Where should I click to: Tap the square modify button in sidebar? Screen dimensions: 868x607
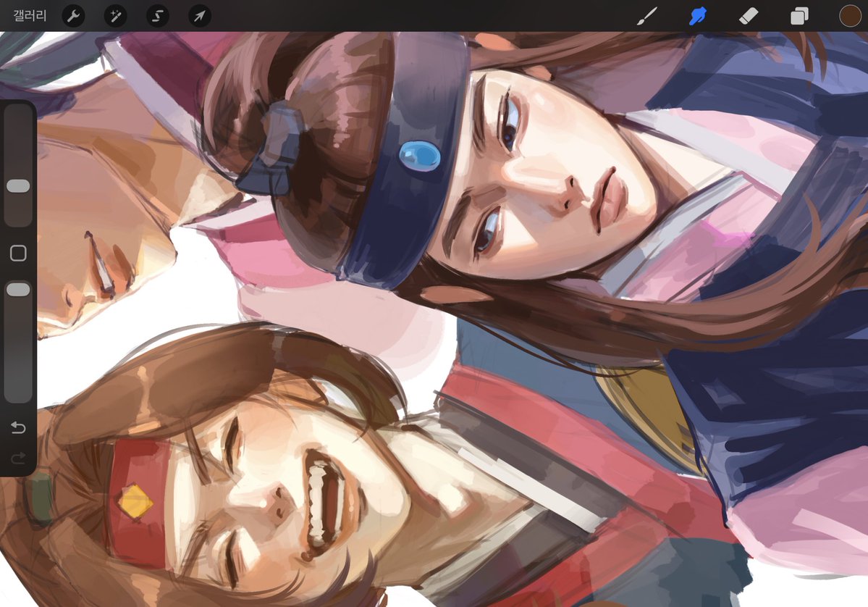coord(18,253)
